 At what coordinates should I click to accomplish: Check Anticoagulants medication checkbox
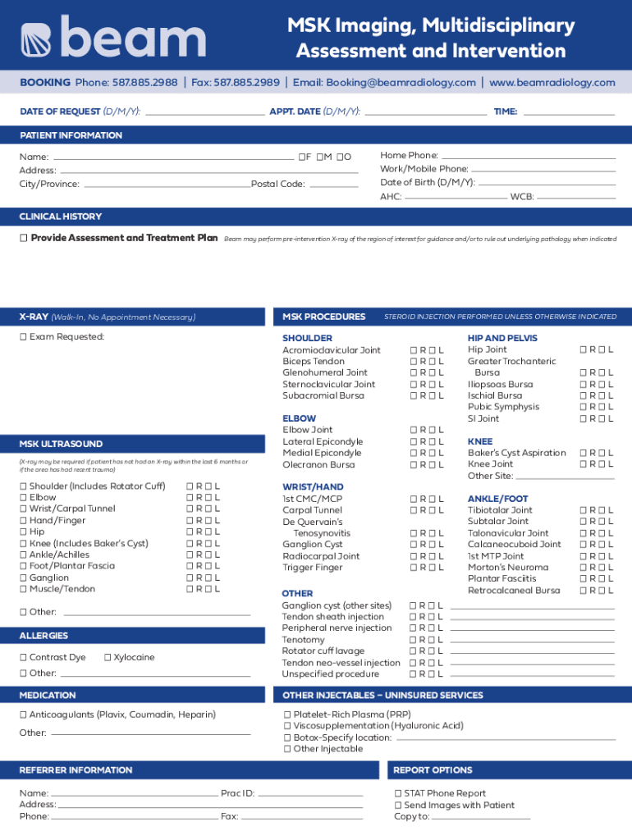click(x=23, y=714)
